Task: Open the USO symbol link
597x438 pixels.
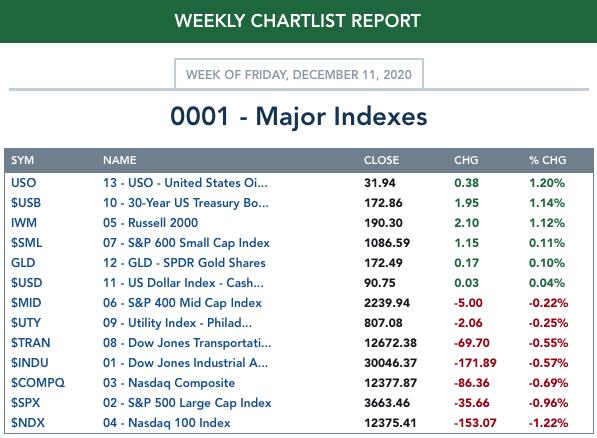Action: click(24, 183)
